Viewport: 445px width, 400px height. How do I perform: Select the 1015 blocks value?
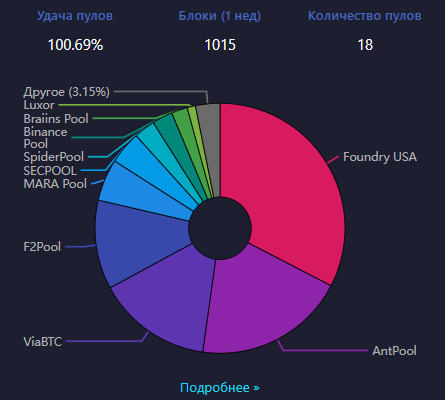click(220, 45)
